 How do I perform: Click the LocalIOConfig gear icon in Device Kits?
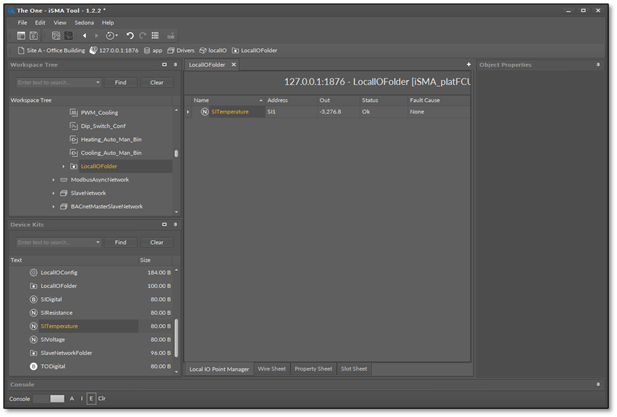(x=33, y=273)
